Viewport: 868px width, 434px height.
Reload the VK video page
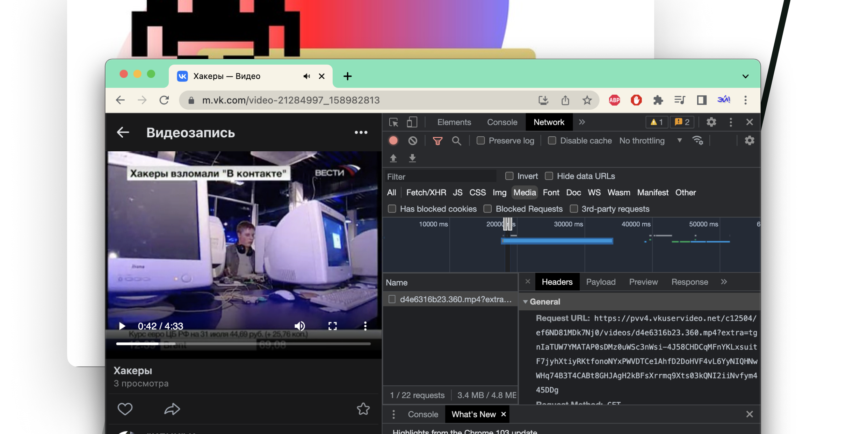pos(164,100)
